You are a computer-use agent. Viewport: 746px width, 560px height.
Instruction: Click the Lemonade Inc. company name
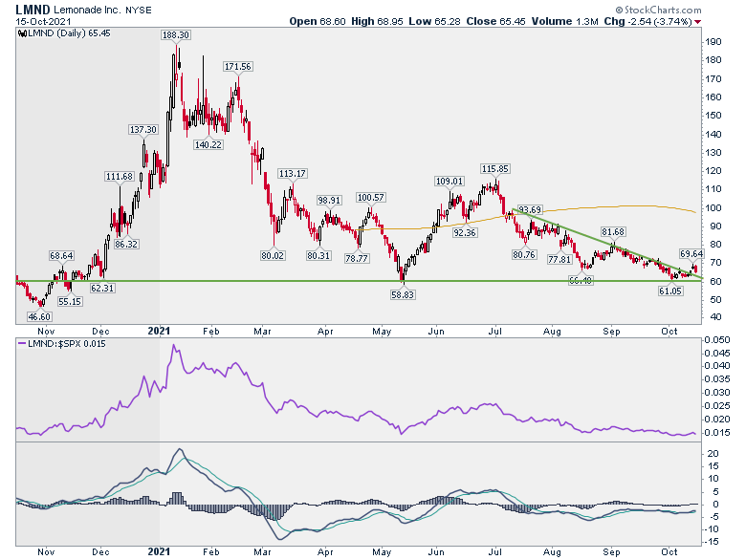[x=87, y=10]
